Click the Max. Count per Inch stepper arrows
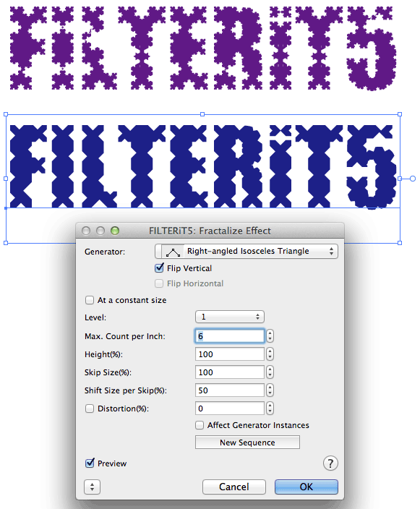 270,336
